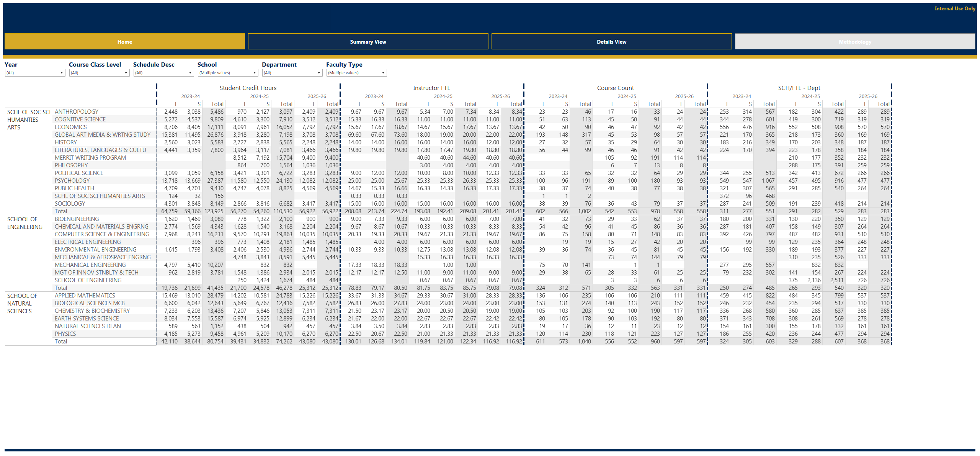Select COMPUTER SCIENCE & ENGINEERING row label
The height and width of the screenshot is (456, 980).
[102, 234]
